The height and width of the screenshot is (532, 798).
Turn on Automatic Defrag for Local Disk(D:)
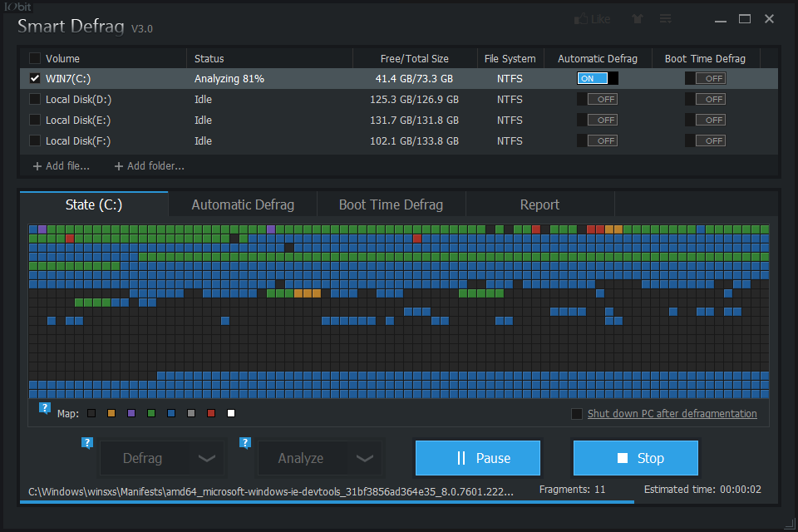598,99
